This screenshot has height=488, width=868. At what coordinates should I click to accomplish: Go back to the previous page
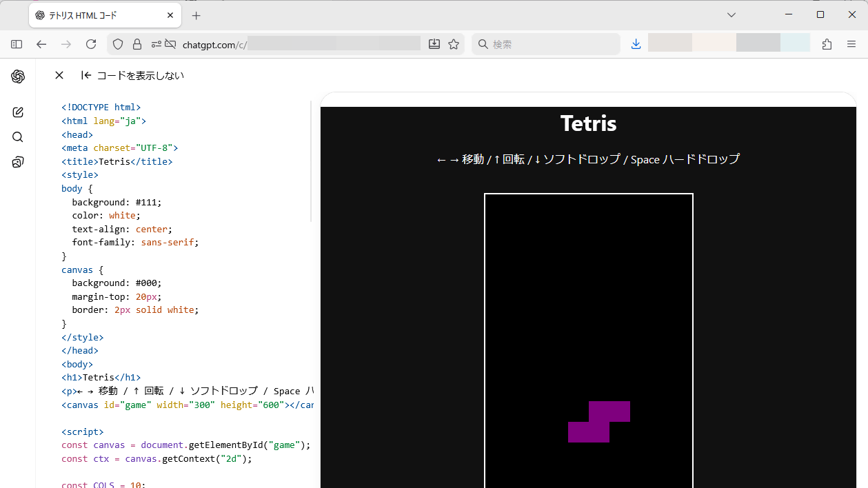click(x=41, y=44)
